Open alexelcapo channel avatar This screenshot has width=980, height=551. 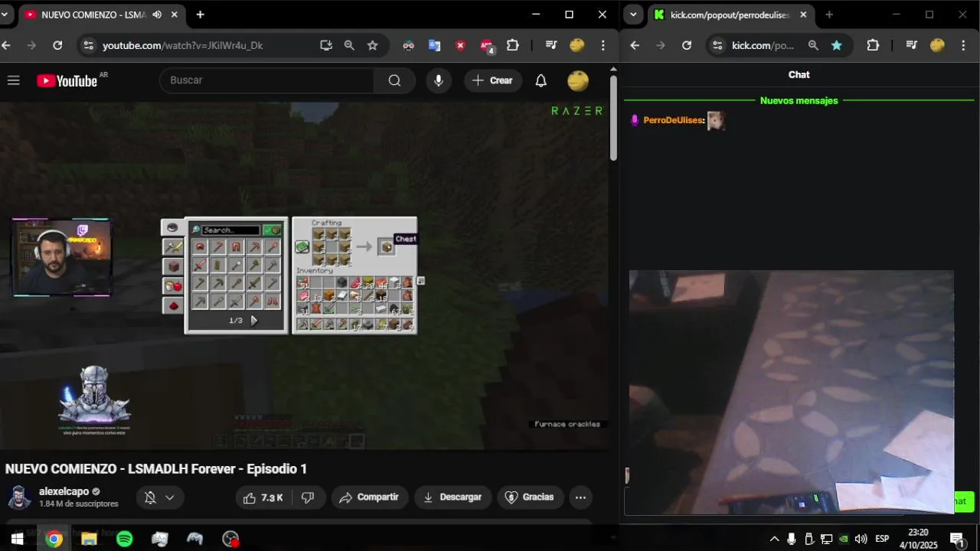(x=19, y=497)
